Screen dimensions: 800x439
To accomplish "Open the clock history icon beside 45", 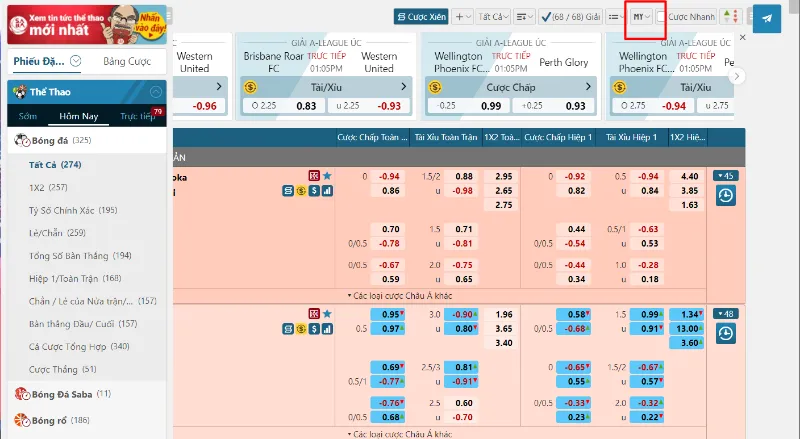I will (x=726, y=196).
